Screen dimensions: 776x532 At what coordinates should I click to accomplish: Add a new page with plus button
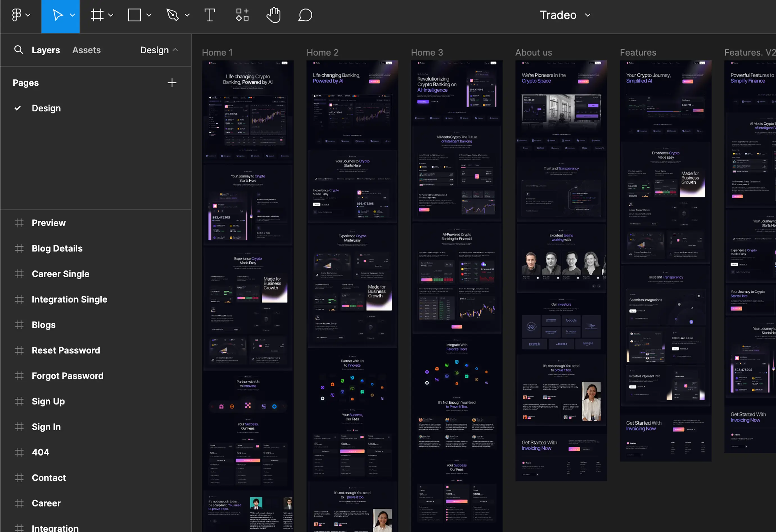click(x=172, y=83)
